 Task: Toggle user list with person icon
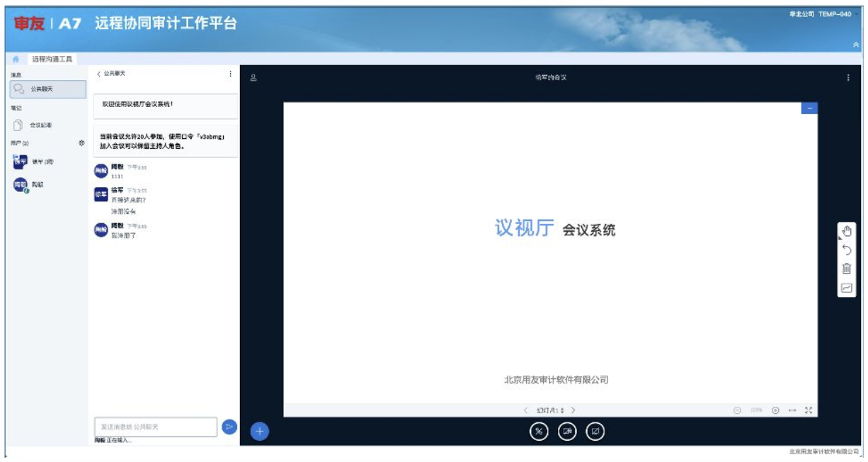click(253, 78)
